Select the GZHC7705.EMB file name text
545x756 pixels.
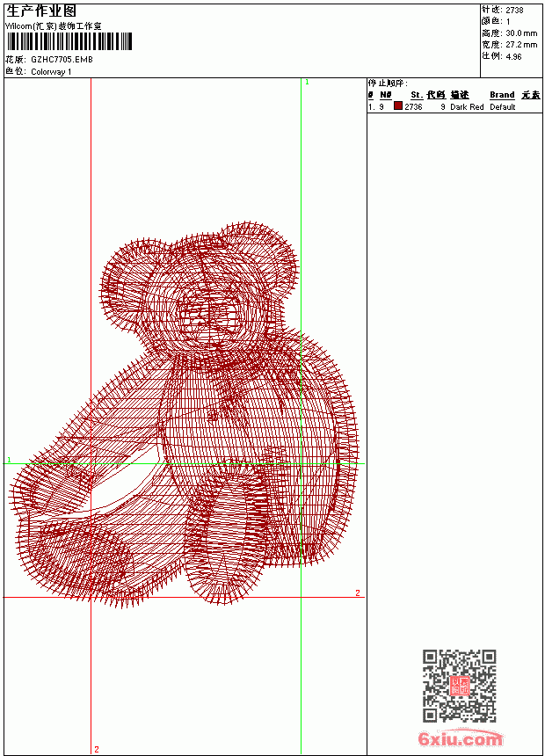(62, 60)
